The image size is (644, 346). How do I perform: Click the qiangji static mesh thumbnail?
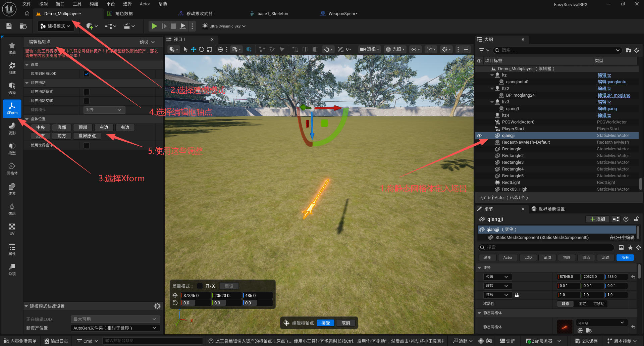point(565,327)
